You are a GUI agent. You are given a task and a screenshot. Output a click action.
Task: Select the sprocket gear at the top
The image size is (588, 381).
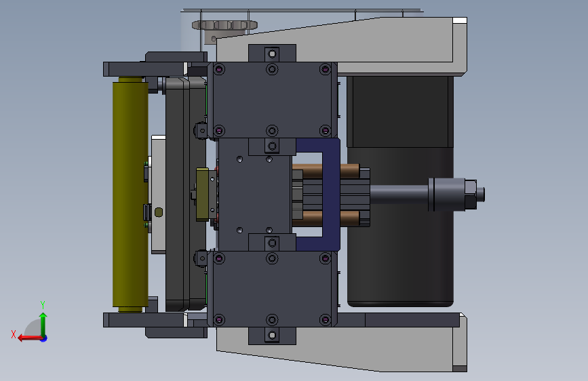(x=224, y=25)
